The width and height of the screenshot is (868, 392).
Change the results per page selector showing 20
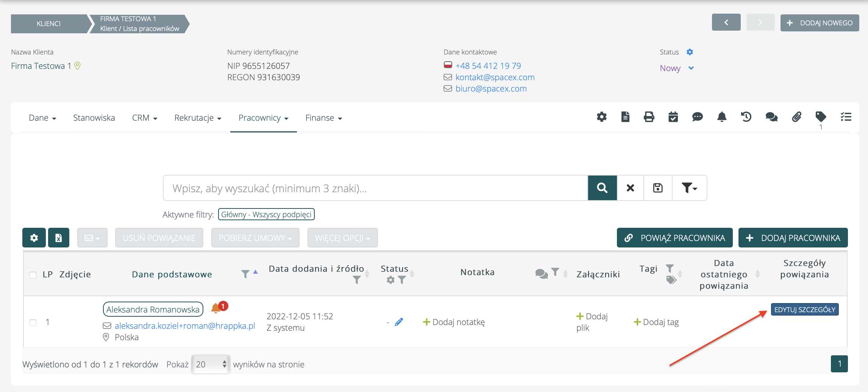211,364
